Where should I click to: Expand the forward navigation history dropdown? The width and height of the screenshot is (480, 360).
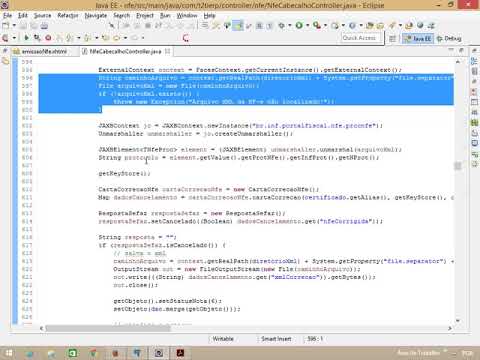[143, 38]
